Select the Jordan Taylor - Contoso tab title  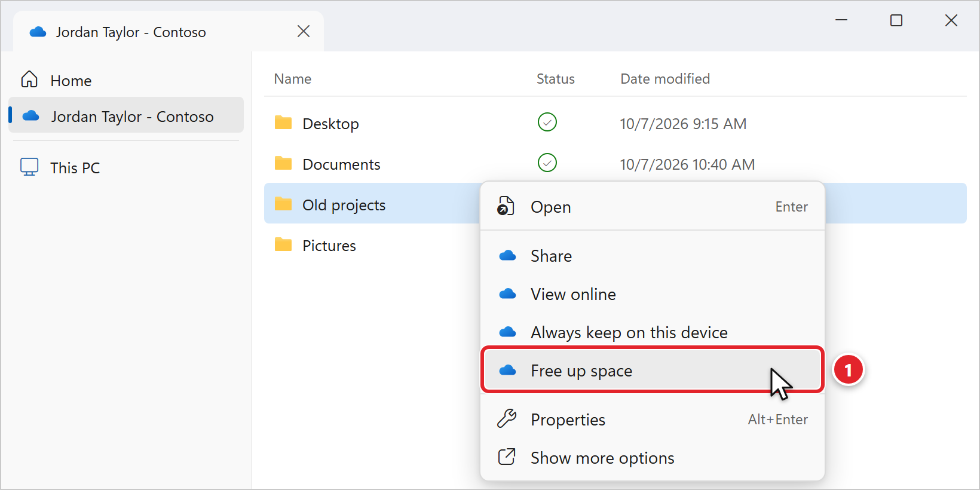pos(131,32)
